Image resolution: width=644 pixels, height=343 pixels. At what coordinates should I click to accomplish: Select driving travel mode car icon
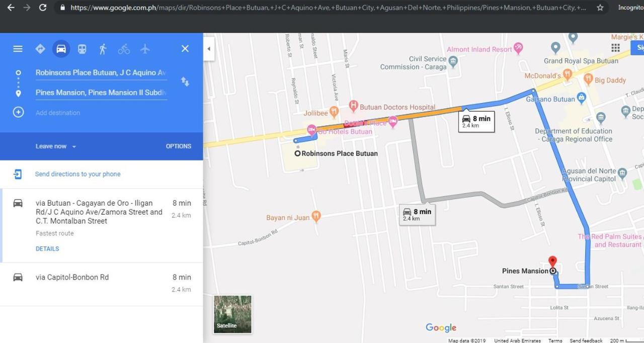61,49
